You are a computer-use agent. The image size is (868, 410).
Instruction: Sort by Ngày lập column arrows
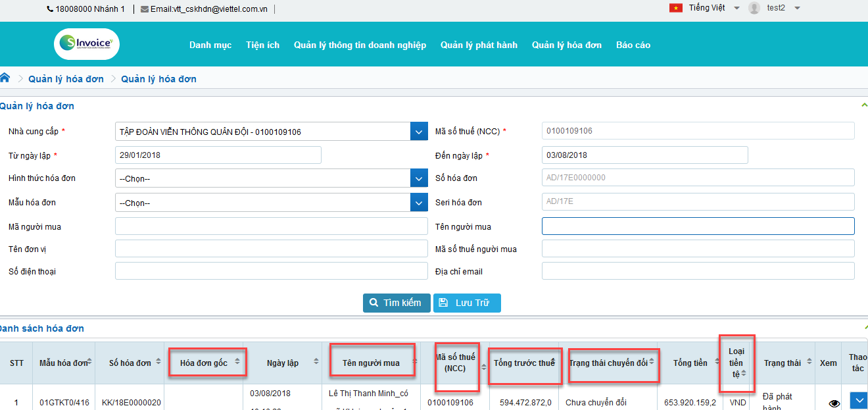coord(316,363)
